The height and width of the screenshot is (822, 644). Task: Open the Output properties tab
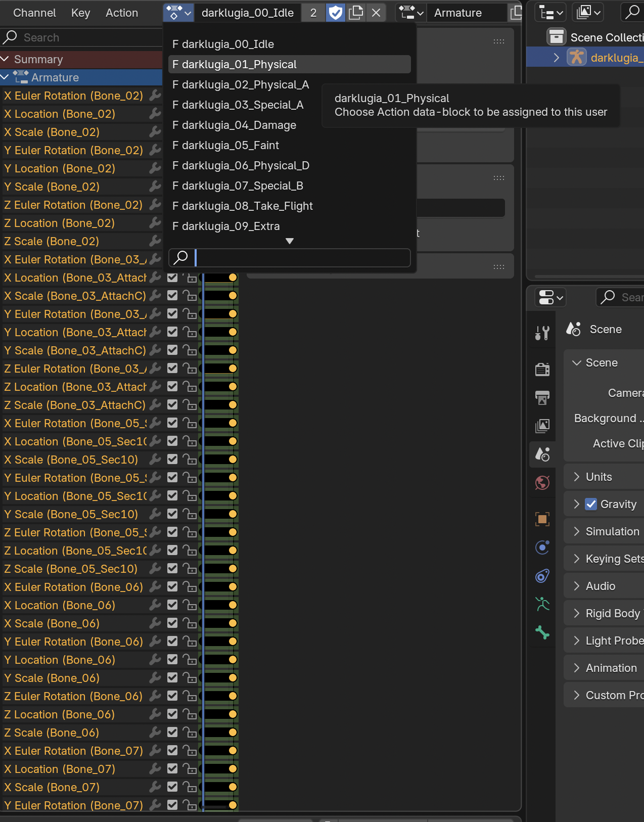pos(542,398)
